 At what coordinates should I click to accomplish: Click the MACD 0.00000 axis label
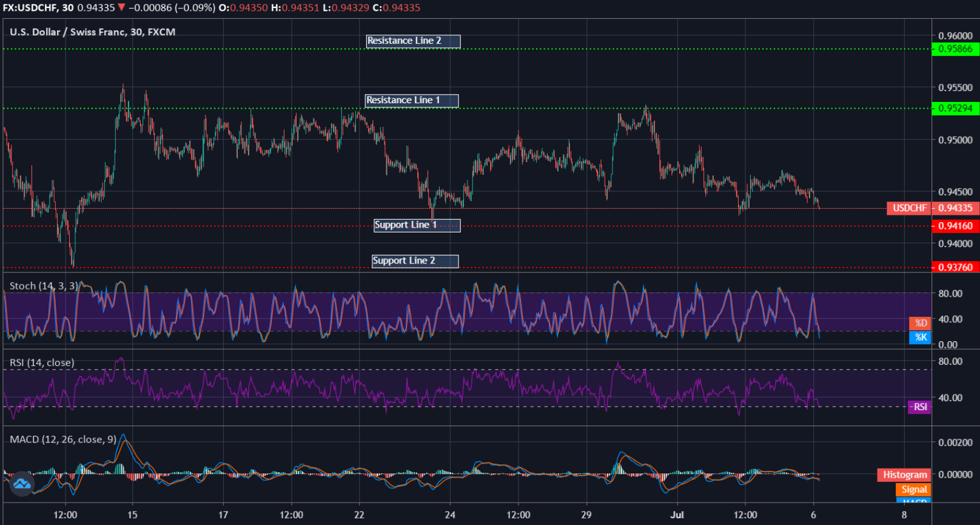(955, 474)
